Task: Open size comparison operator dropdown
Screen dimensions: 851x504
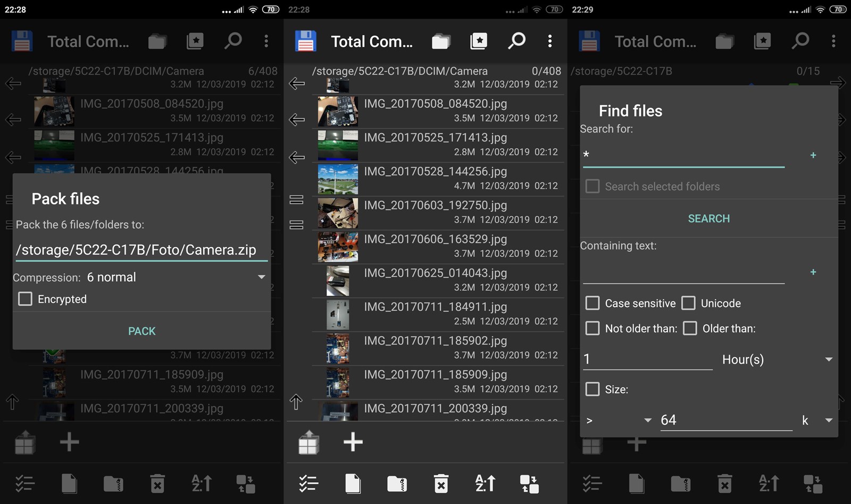Action: [x=618, y=420]
